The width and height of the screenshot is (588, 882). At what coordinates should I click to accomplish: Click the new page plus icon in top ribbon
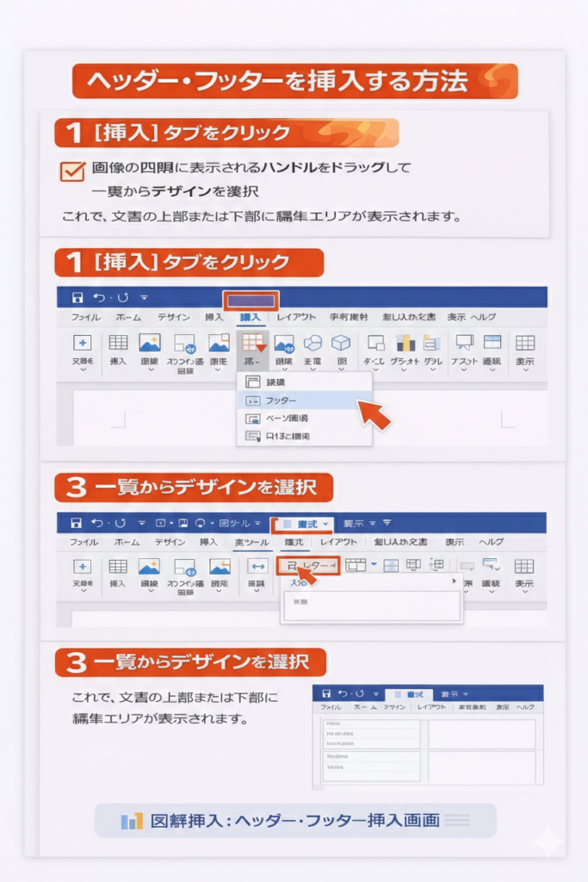82,343
